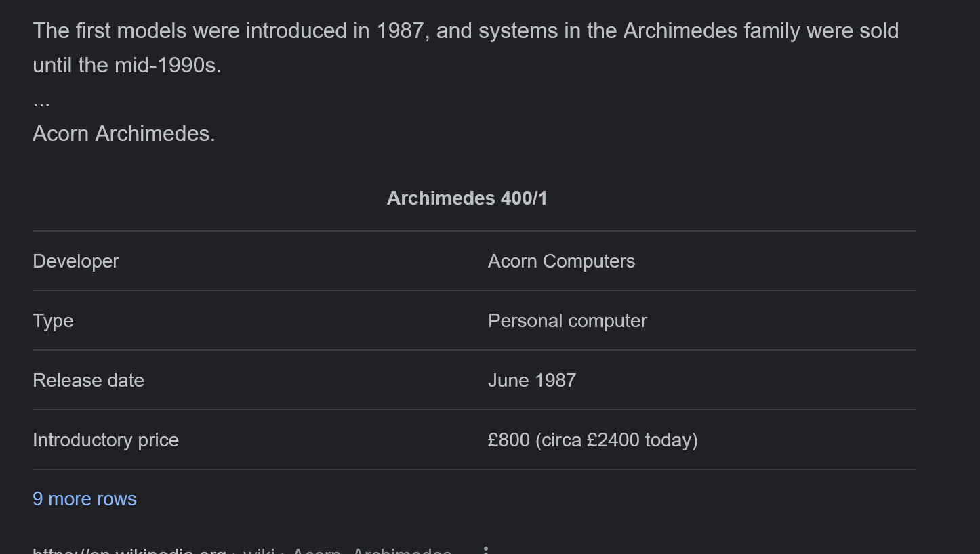Click the 'Release date' row label
Viewport: 980px width, 554px height.
click(88, 381)
